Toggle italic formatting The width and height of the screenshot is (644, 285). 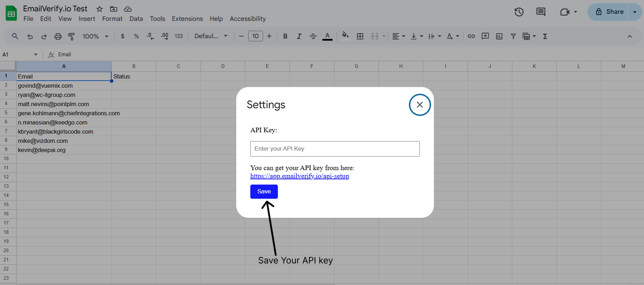299,36
